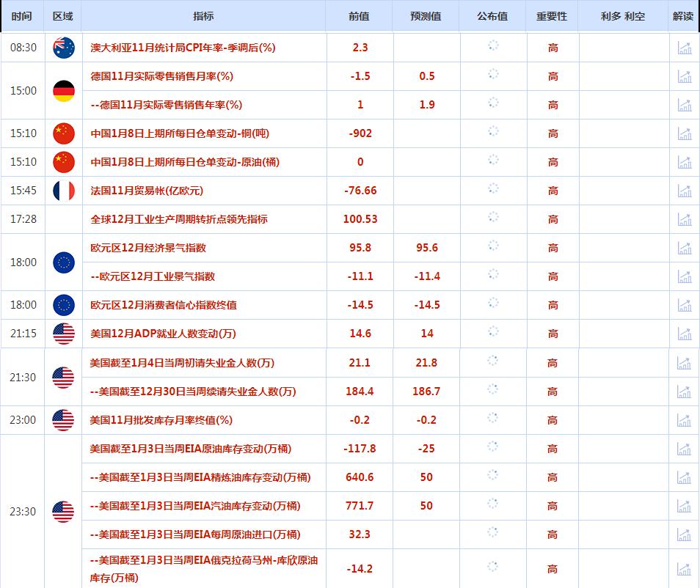
Task: Click the Australia flag at 08:30
Action: [x=64, y=48]
